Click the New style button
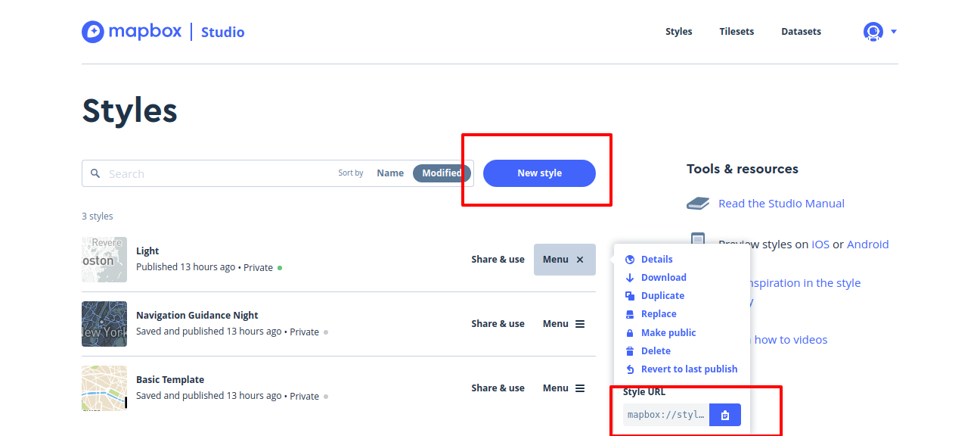Image resolution: width=980 pixels, height=436 pixels. point(539,173)
